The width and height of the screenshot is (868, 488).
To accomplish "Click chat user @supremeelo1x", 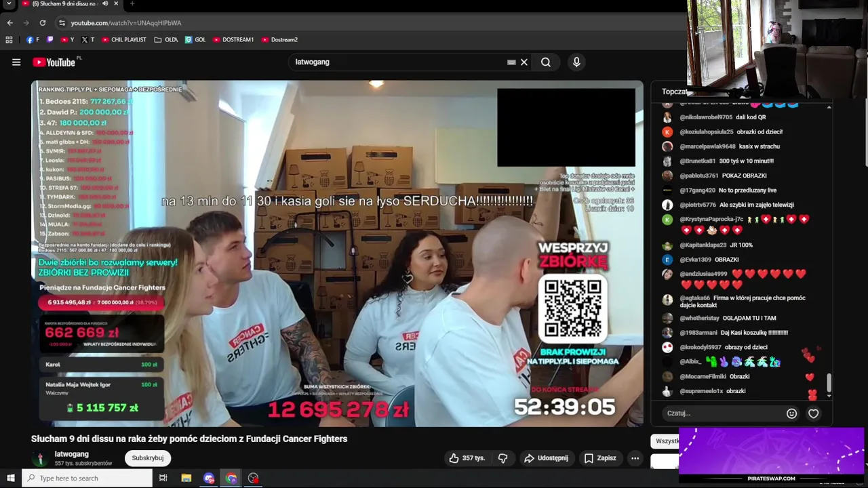I will click(x=701, y=391).
